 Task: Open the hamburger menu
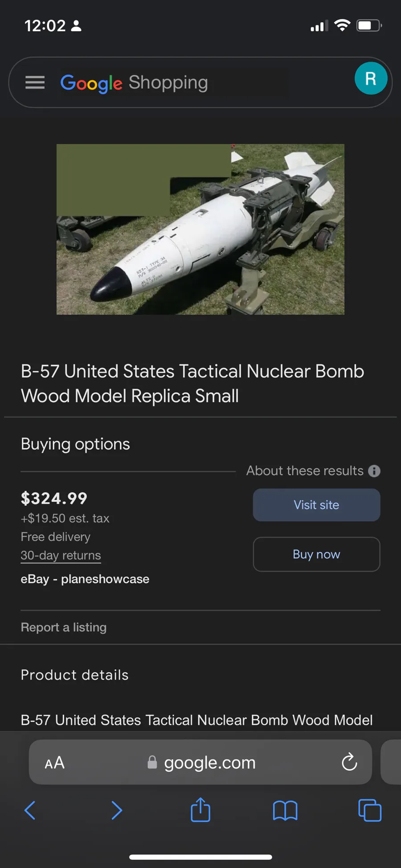click(x=35, y=82)
